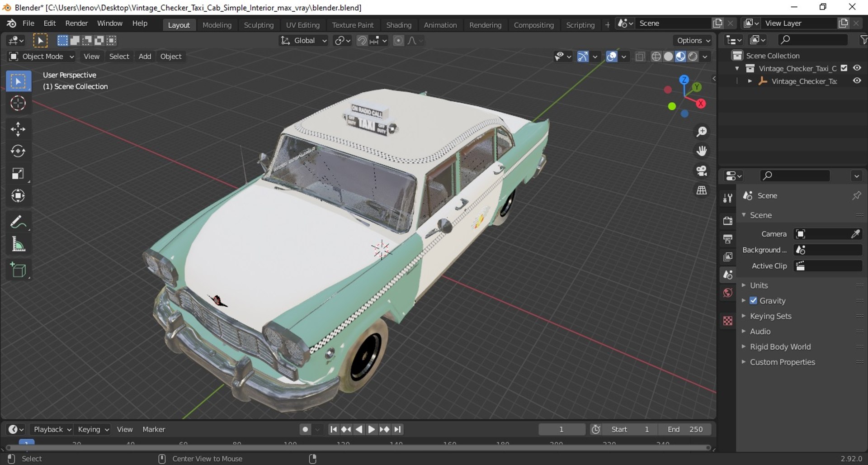Toggle snapping magnet icon
The width and height of the screenshot is (868, 465).
[x=362, y=41]
